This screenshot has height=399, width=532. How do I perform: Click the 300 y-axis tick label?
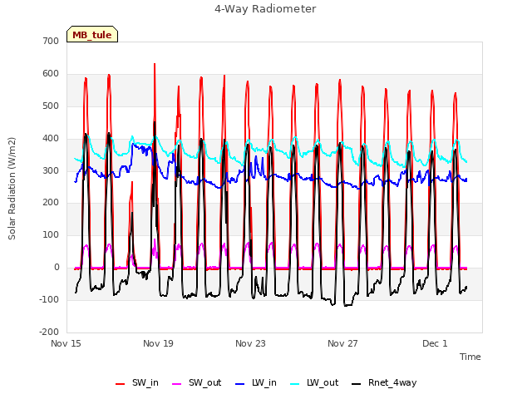[51, 170]
